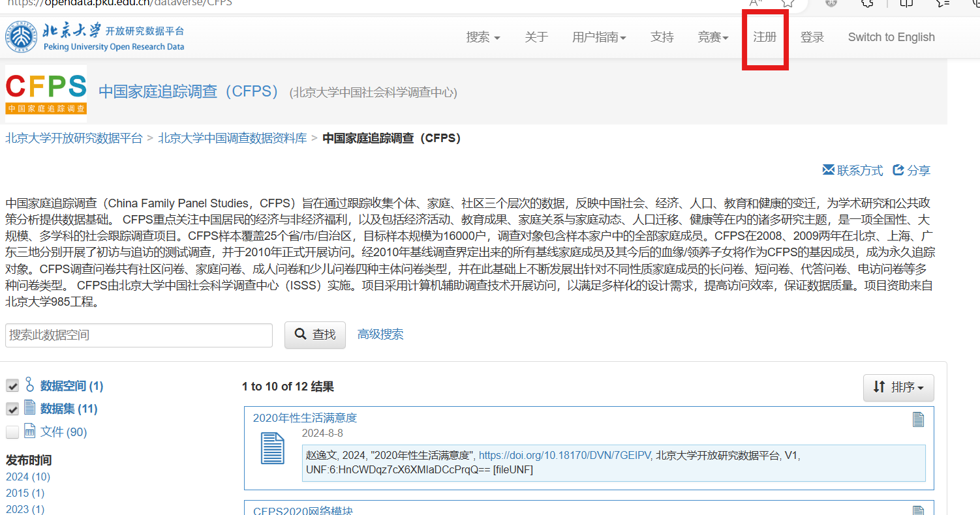Screen dimensions: 980x515
Task: Click the sort arrows icon in 排序 button
Action: click(x=879, y=387)
